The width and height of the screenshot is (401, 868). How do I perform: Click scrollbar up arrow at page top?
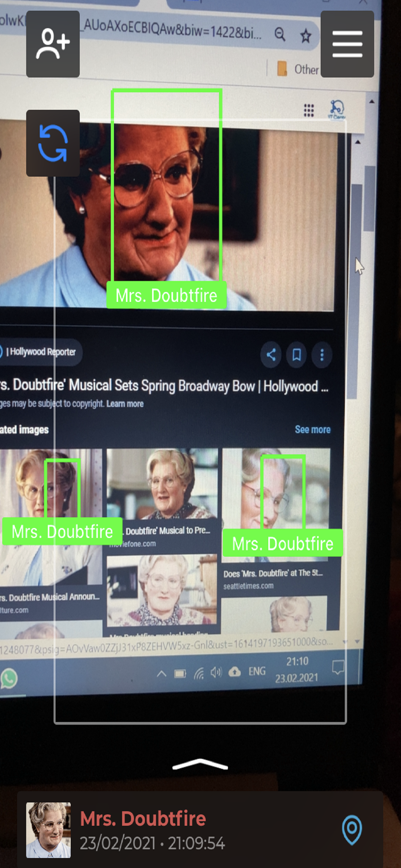coord(372,101)
